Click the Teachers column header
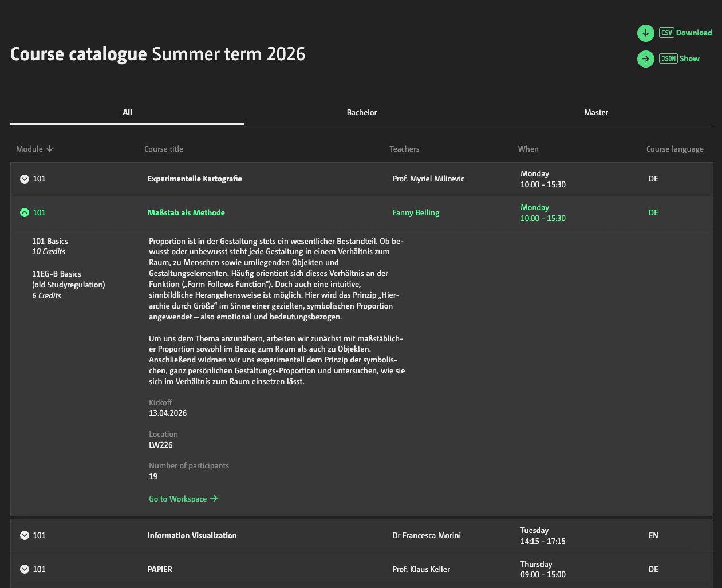 click(404, 149)
